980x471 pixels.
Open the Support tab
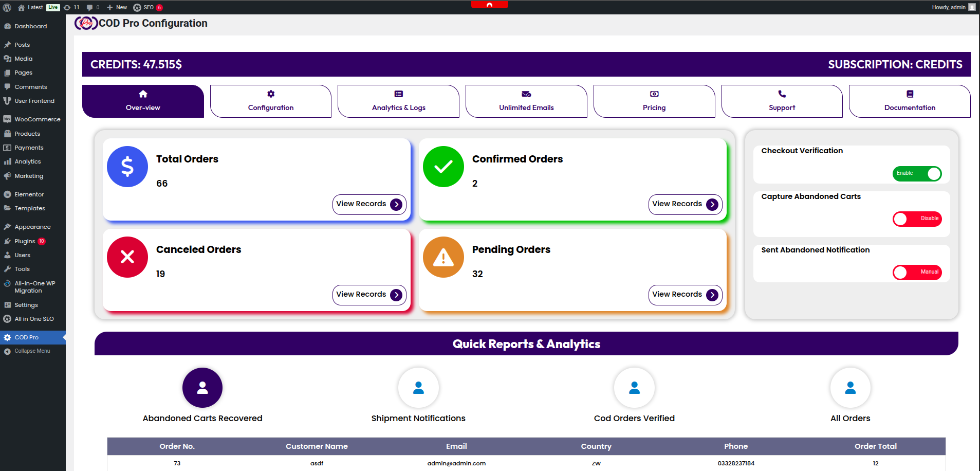[x=782, y=101]
